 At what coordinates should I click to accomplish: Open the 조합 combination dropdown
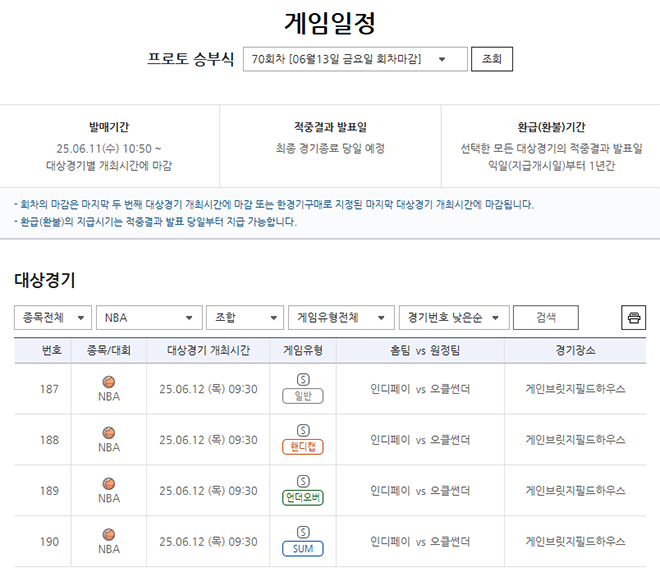245,318
